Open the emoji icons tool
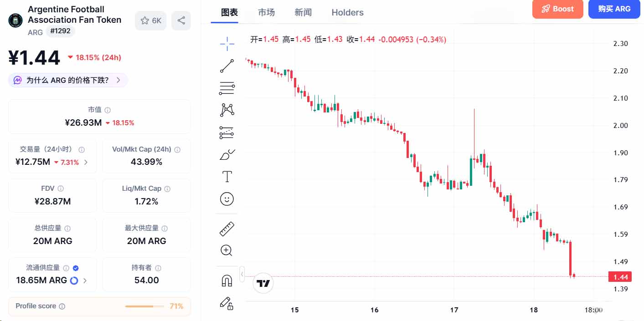The width and height of the screenshot is (644, 321). [227, 199]
